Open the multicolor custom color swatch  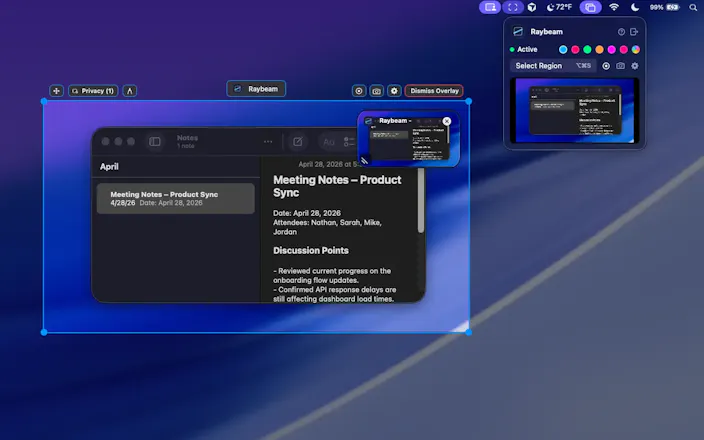coord(636,49)
